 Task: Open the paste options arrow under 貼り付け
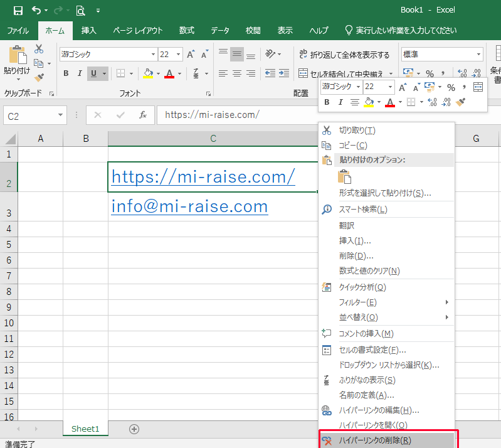18,79
